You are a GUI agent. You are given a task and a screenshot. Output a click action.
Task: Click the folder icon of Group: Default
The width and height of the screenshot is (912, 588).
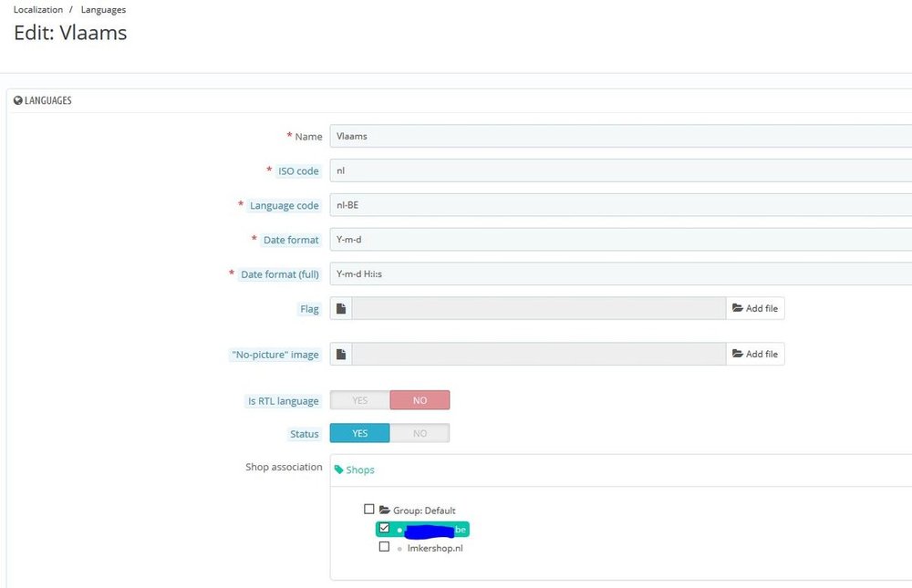pos(385,511)
